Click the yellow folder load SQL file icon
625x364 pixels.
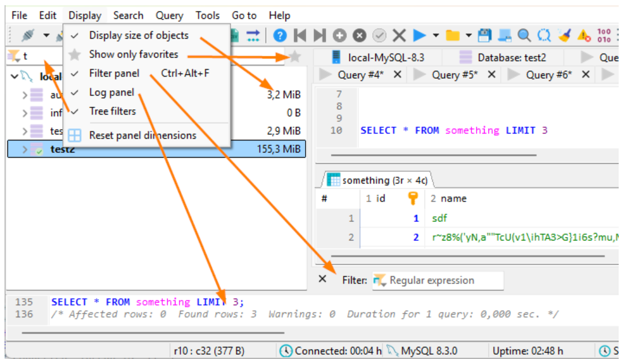[x=453, y=36]
